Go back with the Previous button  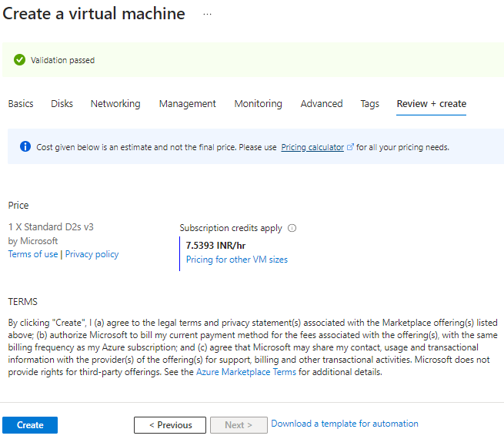point(170,425)
